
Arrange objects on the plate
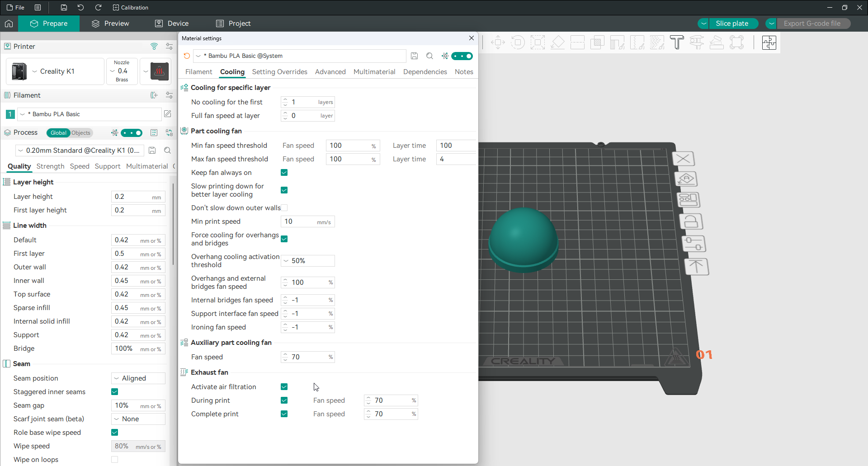689,199
